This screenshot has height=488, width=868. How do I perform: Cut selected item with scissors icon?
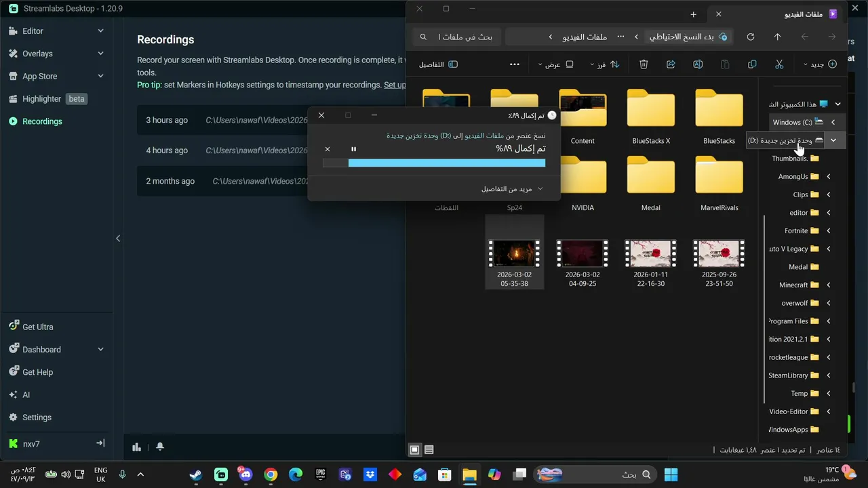click(x=779, y=64)
